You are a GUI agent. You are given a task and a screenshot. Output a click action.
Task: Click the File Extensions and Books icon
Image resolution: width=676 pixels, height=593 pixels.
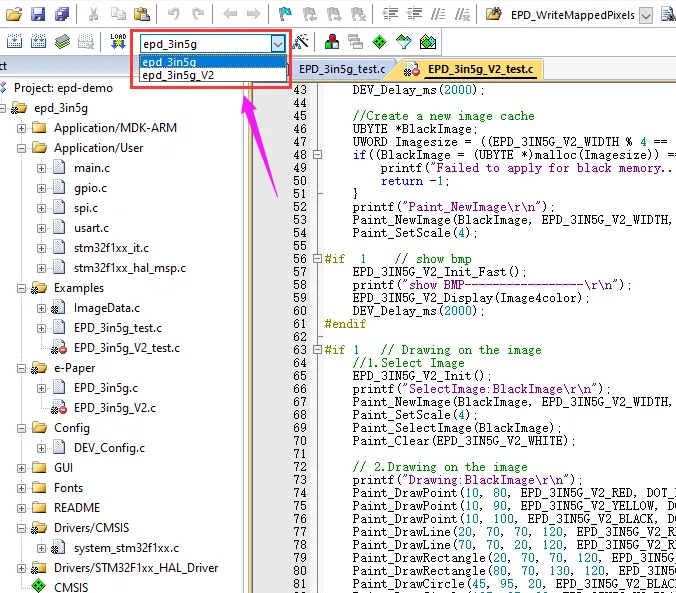(332, 42)
